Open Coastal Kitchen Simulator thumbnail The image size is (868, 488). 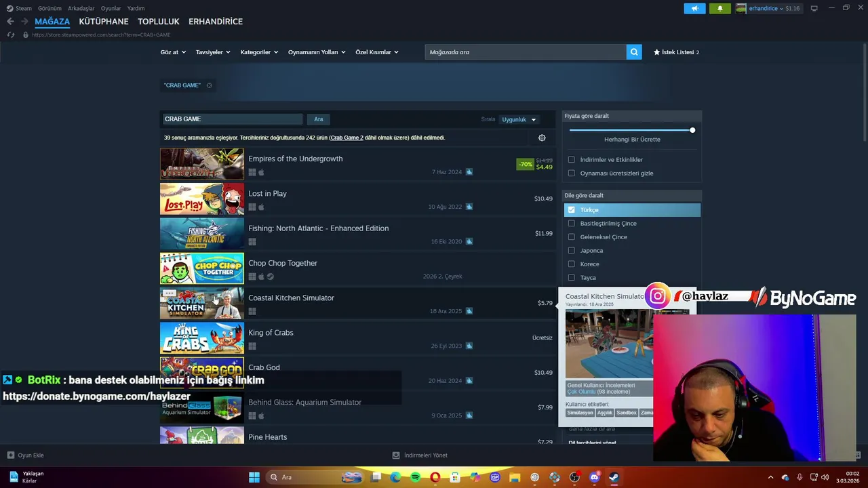[202, 303]
